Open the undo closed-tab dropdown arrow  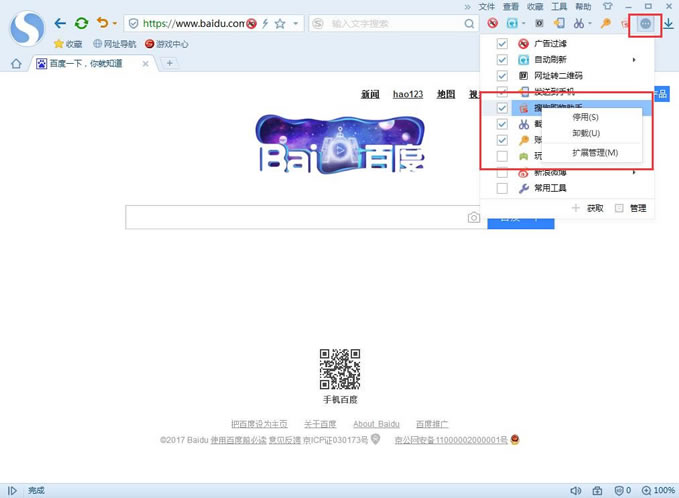coord(114,23)
